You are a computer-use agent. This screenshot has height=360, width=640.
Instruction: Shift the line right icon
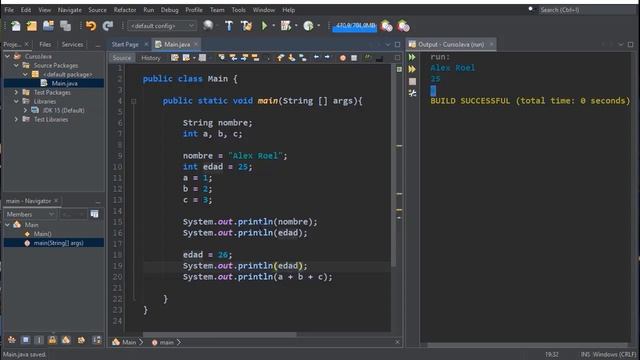tap(327, 58)
